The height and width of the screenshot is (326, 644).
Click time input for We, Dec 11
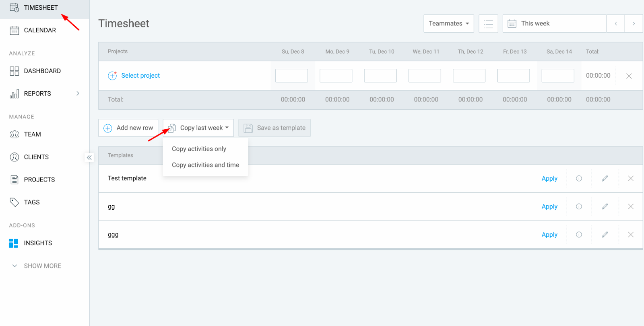click(x=425, y=76)
